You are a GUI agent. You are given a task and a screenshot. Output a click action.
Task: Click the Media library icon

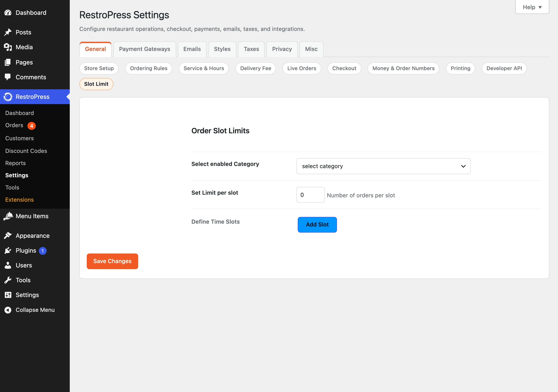click(x=8, y=47)
